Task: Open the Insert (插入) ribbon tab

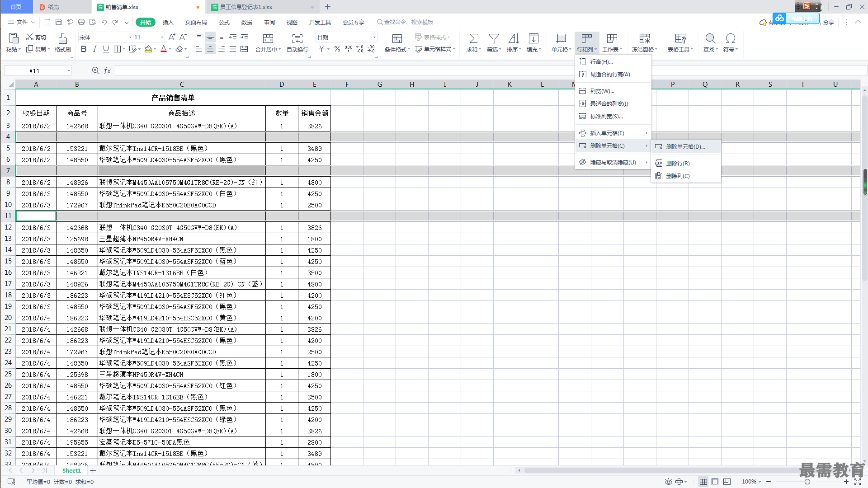Action: 168,22
